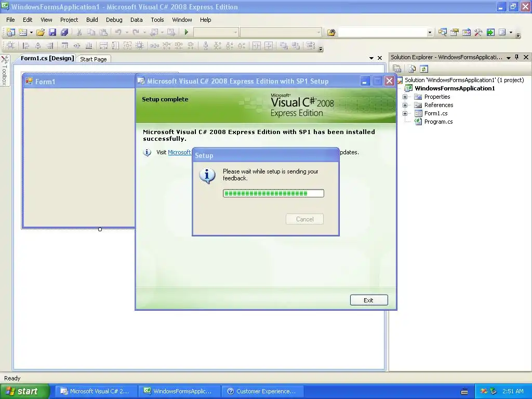Image resolution: width=532 pixels, height=399 pixels.
Task: Click the Make Same Width icon
Action: (x=104, y=46)
